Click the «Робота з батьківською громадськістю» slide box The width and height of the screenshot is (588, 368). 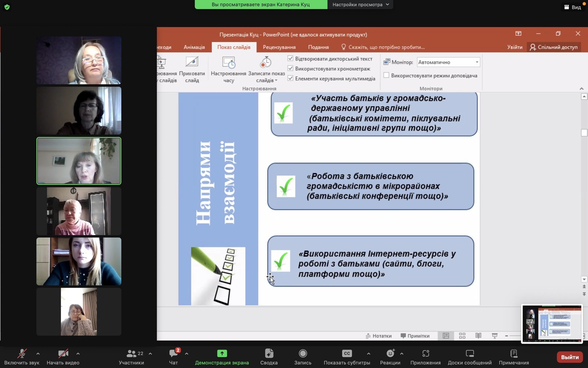point(370,187)
